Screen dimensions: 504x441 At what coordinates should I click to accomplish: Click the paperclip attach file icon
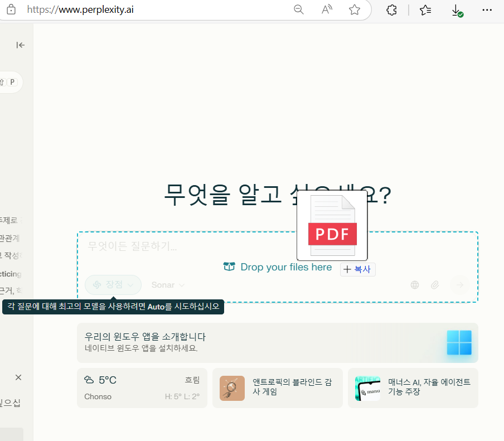pyautogui.click(x=434, y=285)
